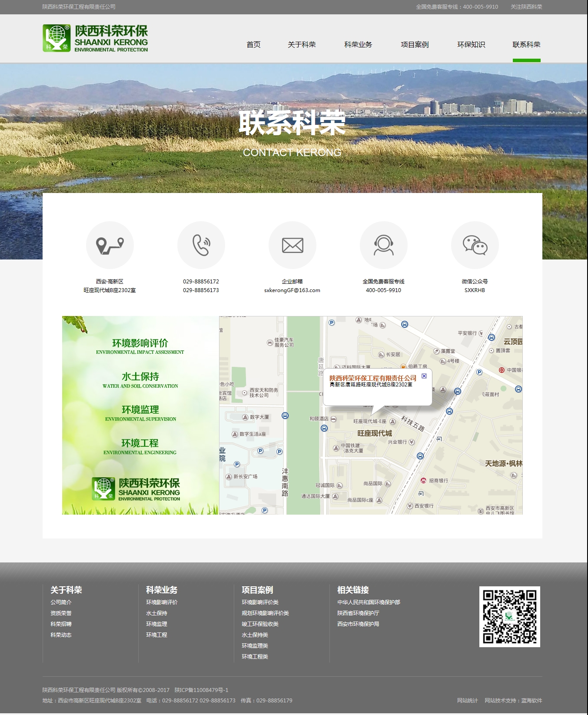Click 关注陕西科荣 link in top bar
The image size is (588, 715).
tap(526, 7)
